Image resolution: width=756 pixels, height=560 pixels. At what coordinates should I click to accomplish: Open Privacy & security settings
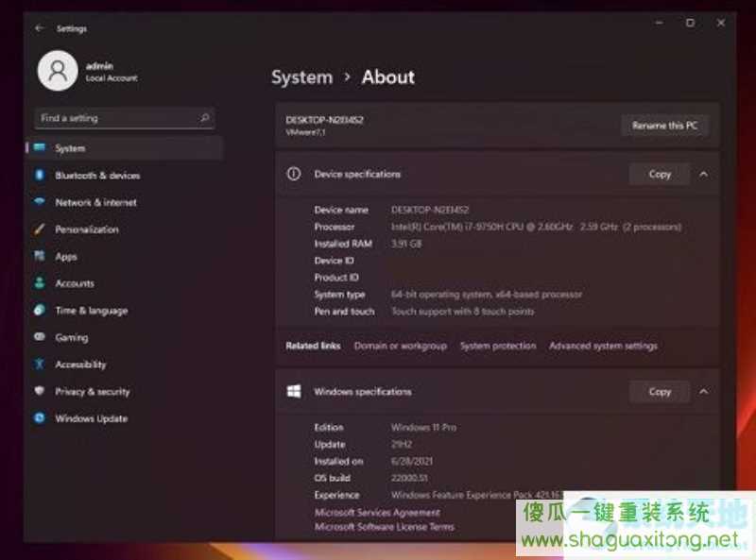(125, 391)
